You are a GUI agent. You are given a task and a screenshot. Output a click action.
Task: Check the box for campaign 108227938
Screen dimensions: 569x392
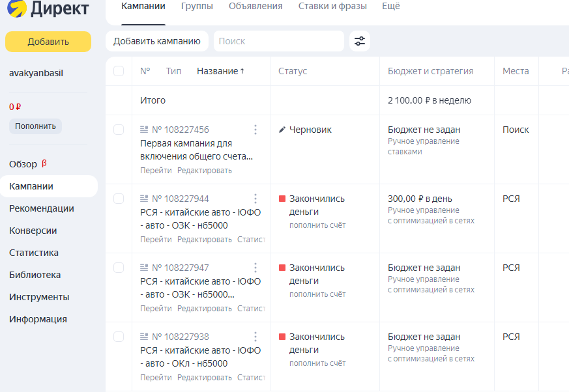(119, 337)
